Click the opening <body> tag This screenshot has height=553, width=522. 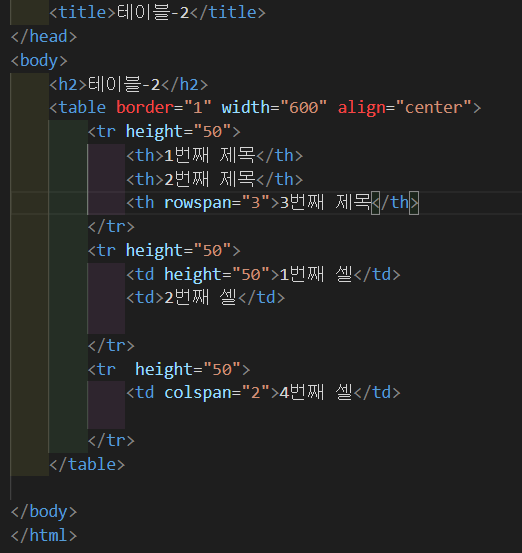(39, 61)
